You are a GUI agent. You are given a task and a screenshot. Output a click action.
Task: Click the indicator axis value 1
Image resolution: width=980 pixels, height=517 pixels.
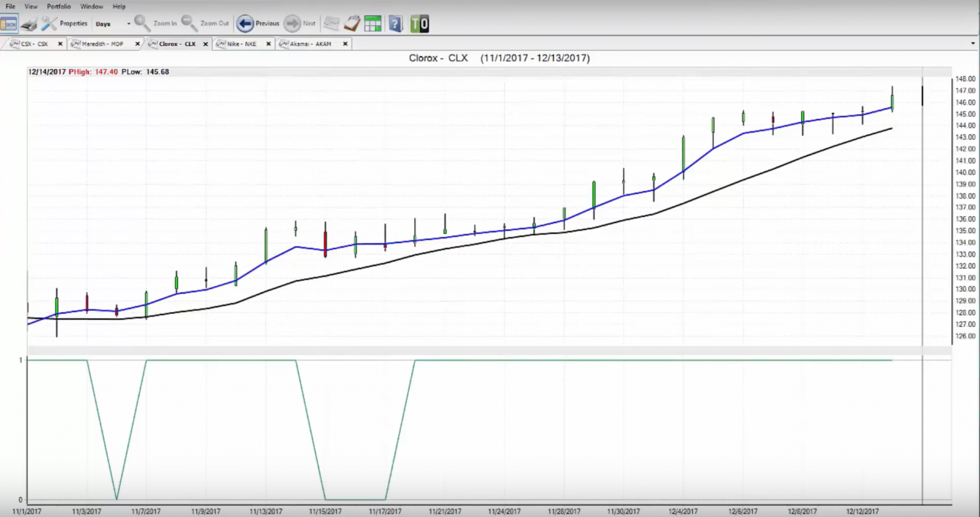coord(20,360)
